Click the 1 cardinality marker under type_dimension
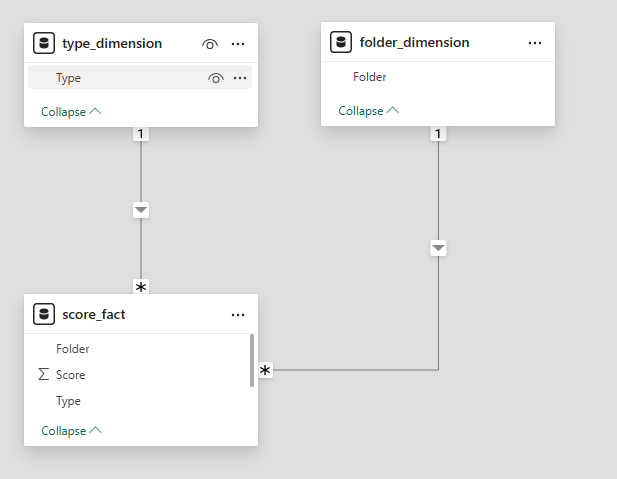Screen dimensions: 617x479 [x=141, y=134]
